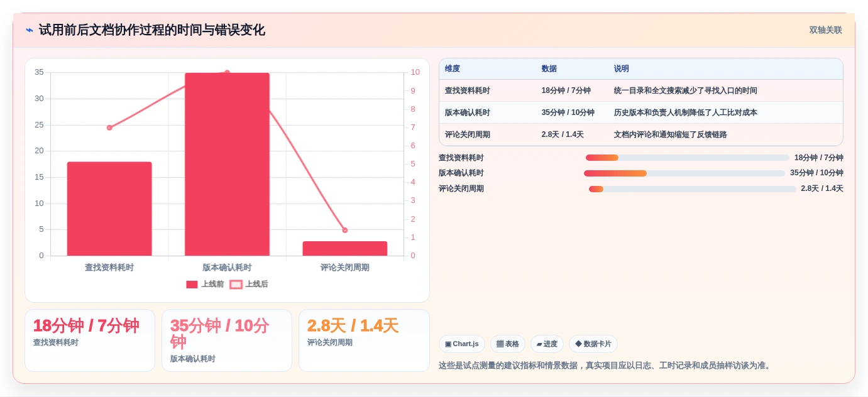
Task: Toggle the 上线后 legend series
Action: pyautogui.click(x=249, y=284)
